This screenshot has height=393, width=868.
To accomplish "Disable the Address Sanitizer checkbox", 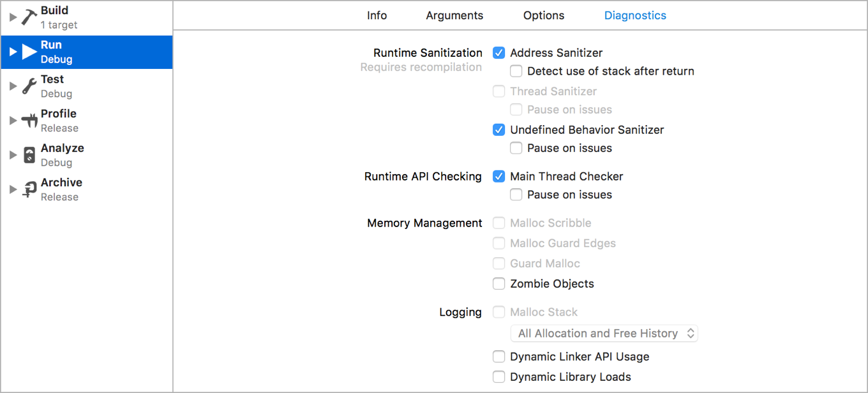I will click(x=499, y=53).
